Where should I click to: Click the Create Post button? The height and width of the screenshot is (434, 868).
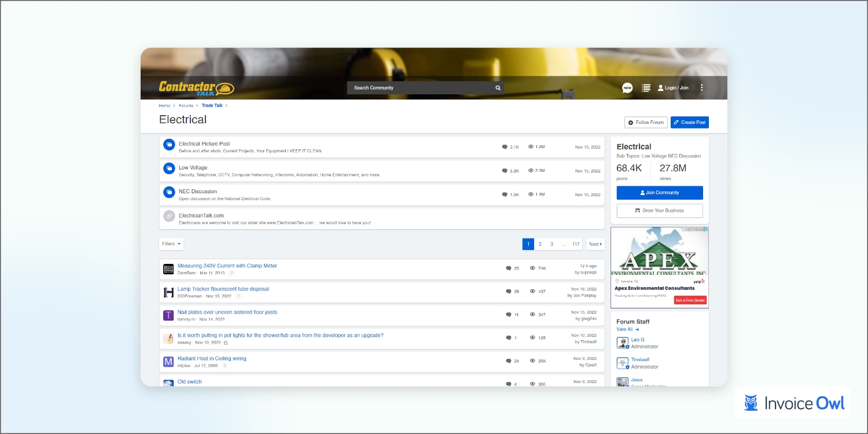[x=689, y=123]
